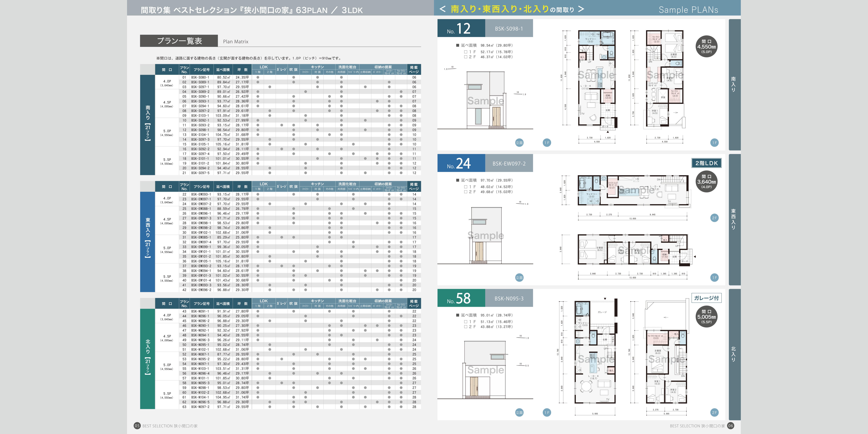Click the 1F circle badge beside No. 24's lower plan
Viewport: 868px width, 434px height.
(714, 278)
